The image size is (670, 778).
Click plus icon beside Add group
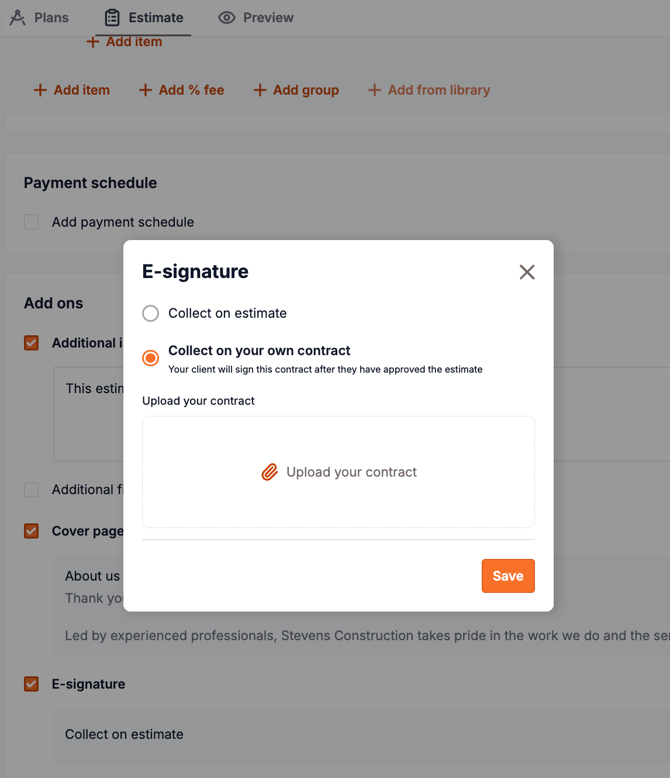[260, 90]
